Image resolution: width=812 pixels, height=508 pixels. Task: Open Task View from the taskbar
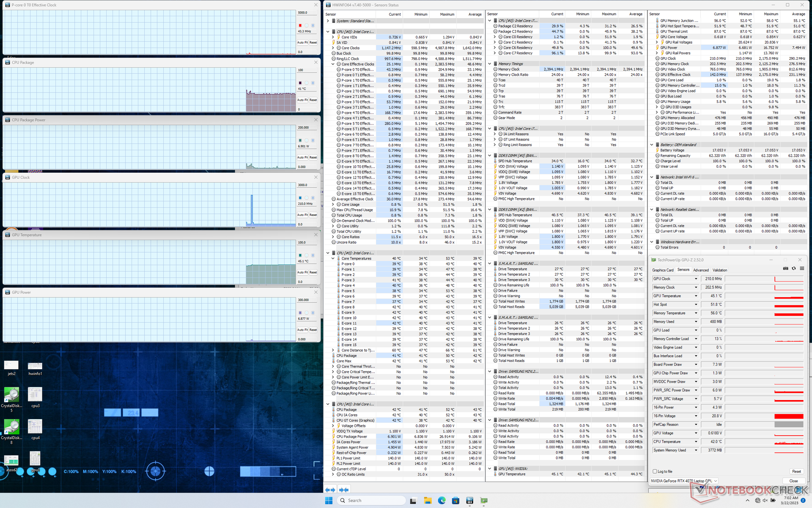[413, 500]
